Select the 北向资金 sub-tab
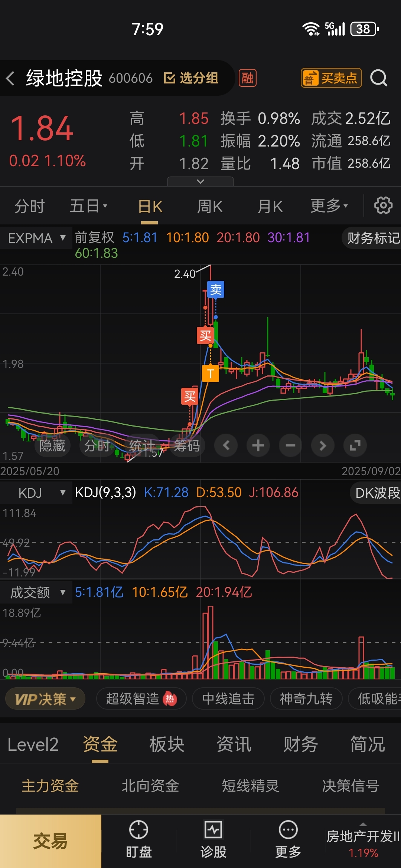The width and height of the screenshot is (401, 868). tap(150, 786)
